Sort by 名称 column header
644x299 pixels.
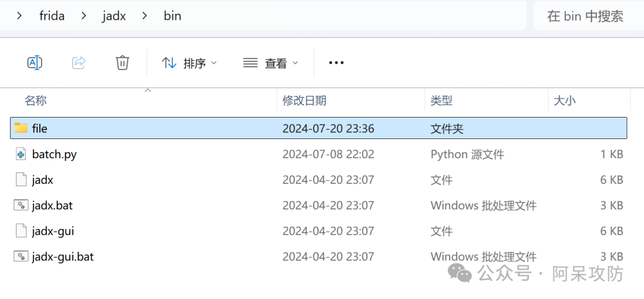pyautogui.click(x=36, y=100)
